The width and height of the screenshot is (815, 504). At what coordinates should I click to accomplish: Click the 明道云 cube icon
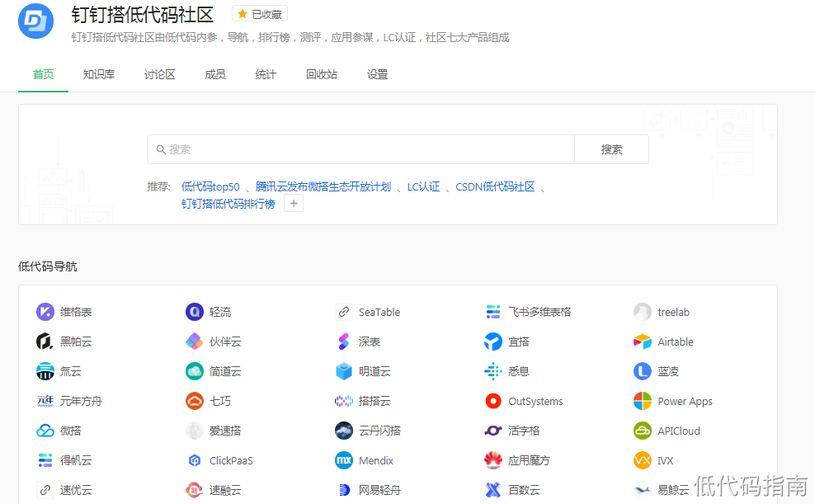pos(343,371)
